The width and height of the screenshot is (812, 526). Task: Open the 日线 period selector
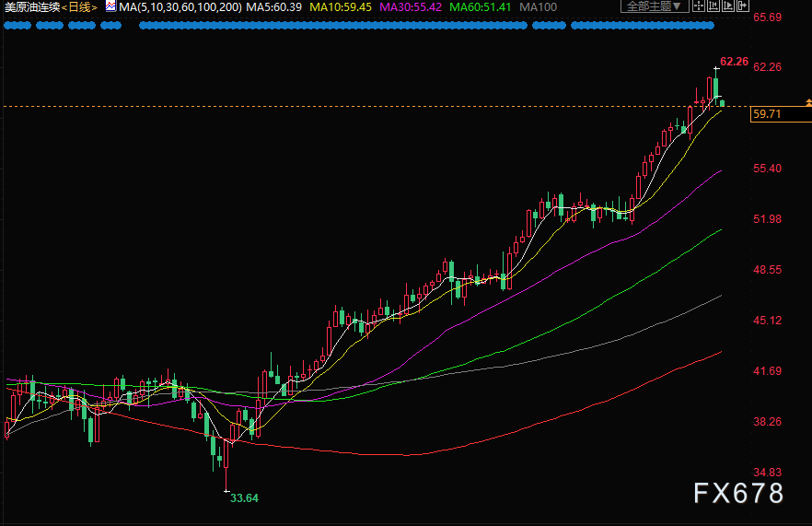pos(79,7)
